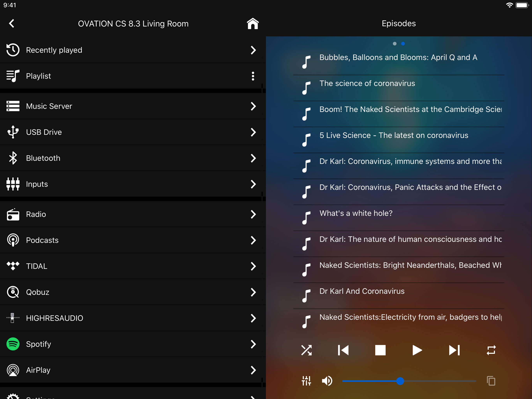
Task: Go back using the left arrow
Action: pyautogui.click(x=11, y=24)
